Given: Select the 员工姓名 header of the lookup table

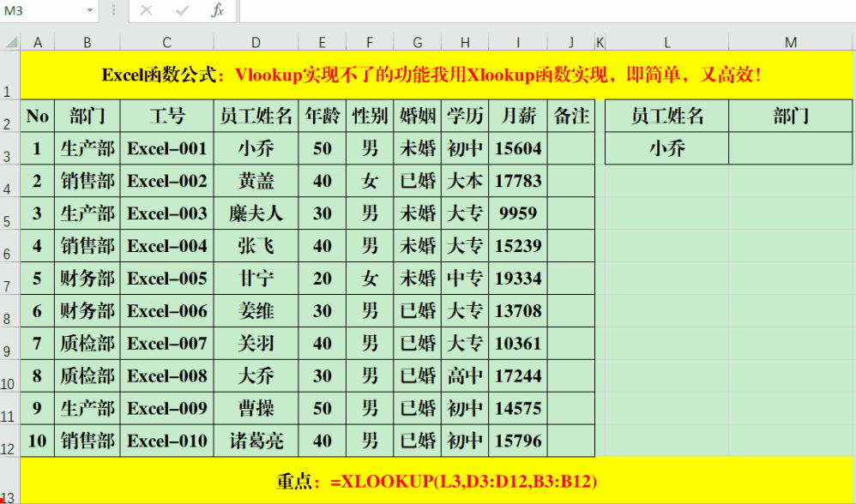Looking at the screenshot, I should click(x=667, y=116).
